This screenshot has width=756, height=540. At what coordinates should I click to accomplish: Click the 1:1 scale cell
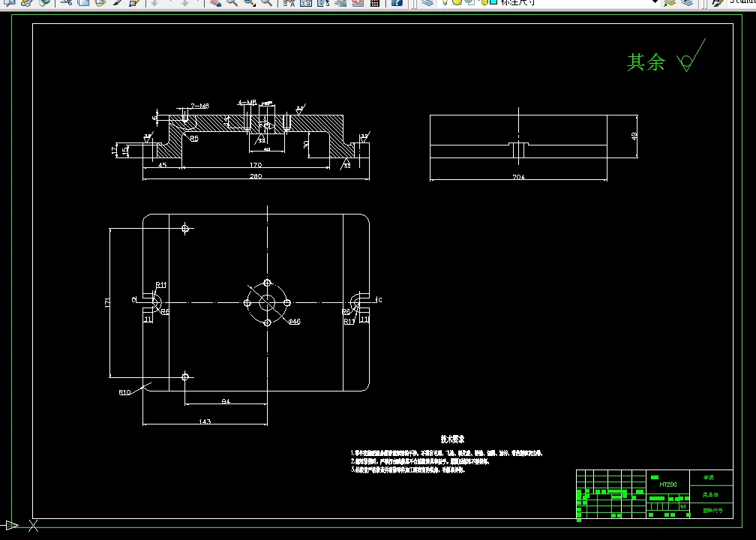point(682,507)
